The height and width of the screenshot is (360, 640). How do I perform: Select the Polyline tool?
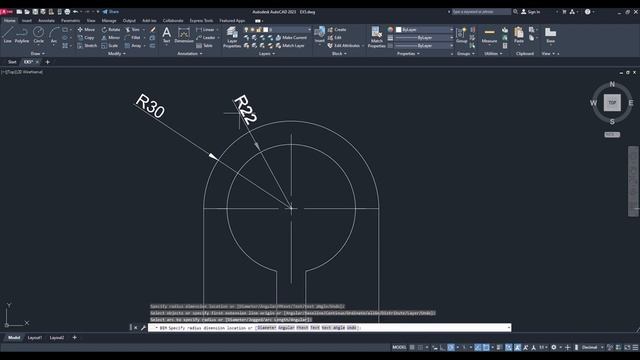click(x=22, y=35)
